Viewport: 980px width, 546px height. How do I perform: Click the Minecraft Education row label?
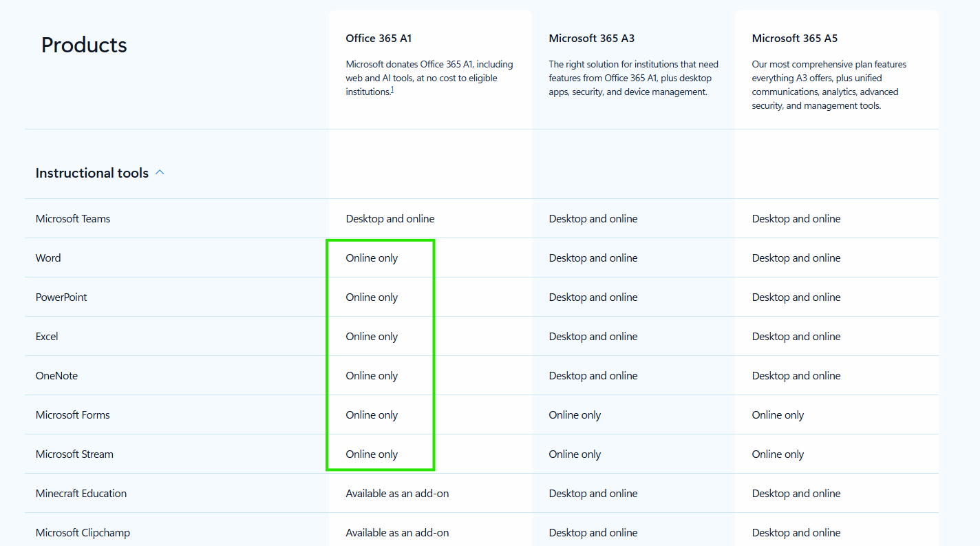[x=81, y=494]
